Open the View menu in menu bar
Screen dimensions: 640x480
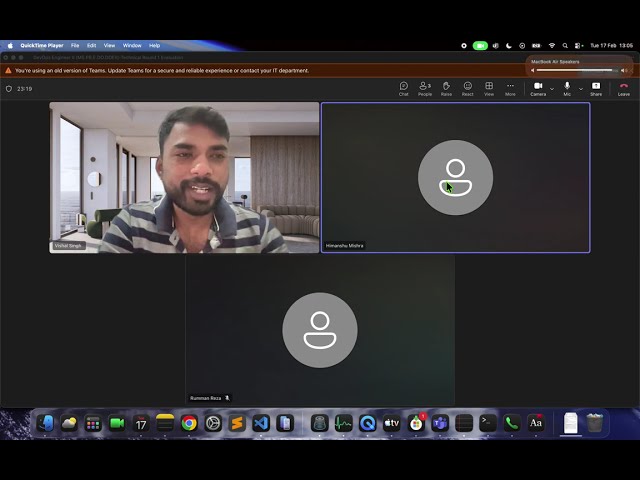point(109,45)
